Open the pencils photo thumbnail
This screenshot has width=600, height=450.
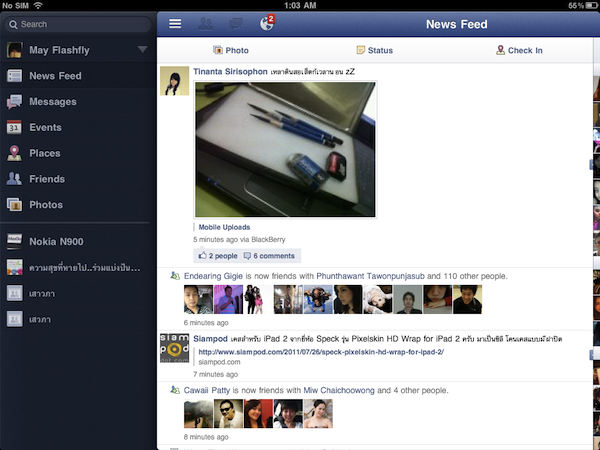coord(285,149)
